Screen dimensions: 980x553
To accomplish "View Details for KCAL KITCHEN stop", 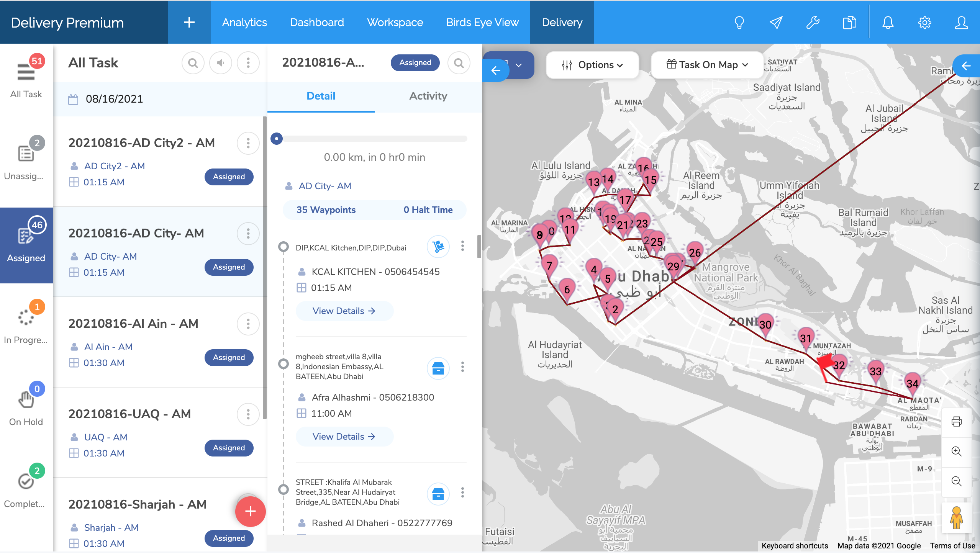I will coord(344,311).
